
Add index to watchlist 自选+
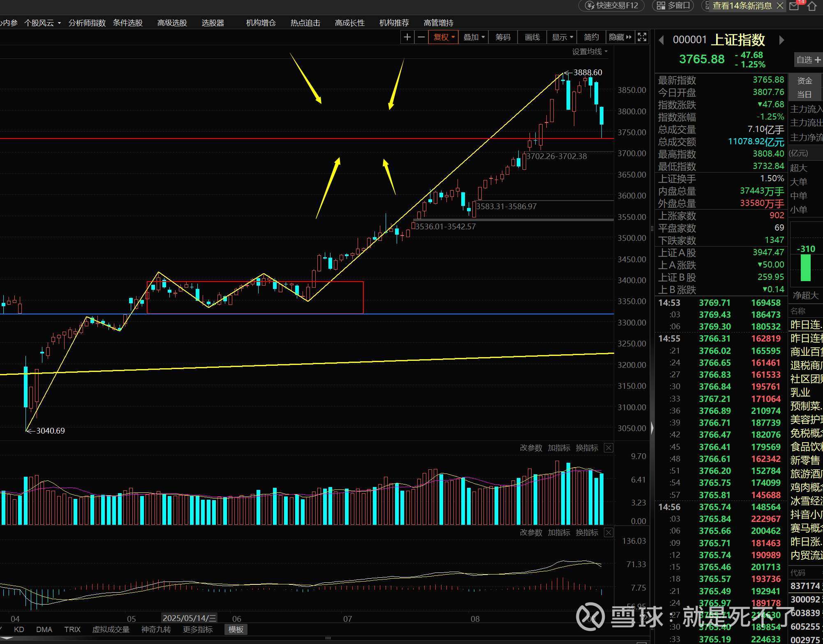[x=808, y=60]
